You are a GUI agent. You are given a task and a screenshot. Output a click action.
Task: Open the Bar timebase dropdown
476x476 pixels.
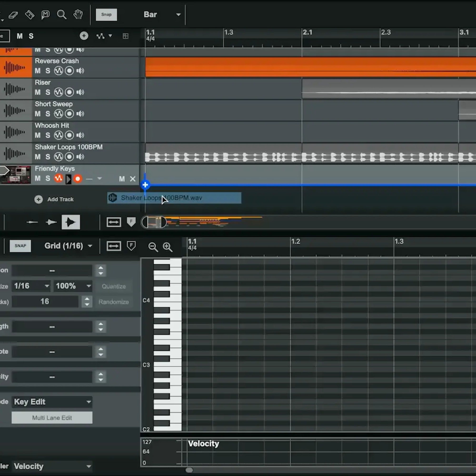[x=162, y=15]
